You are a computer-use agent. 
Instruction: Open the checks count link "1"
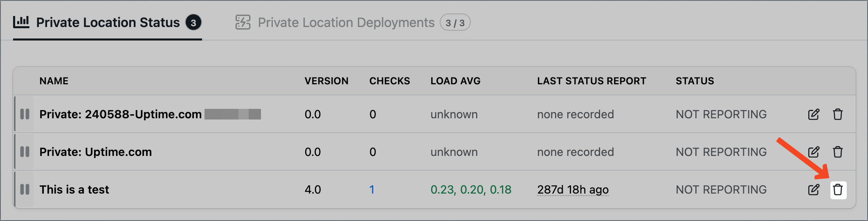tap(372, 189)
